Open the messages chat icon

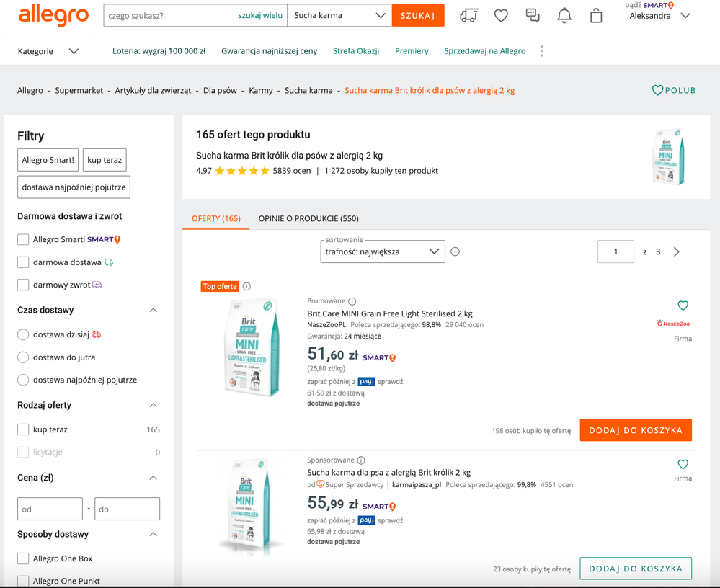pyautogui.click(x=533, y=16)
